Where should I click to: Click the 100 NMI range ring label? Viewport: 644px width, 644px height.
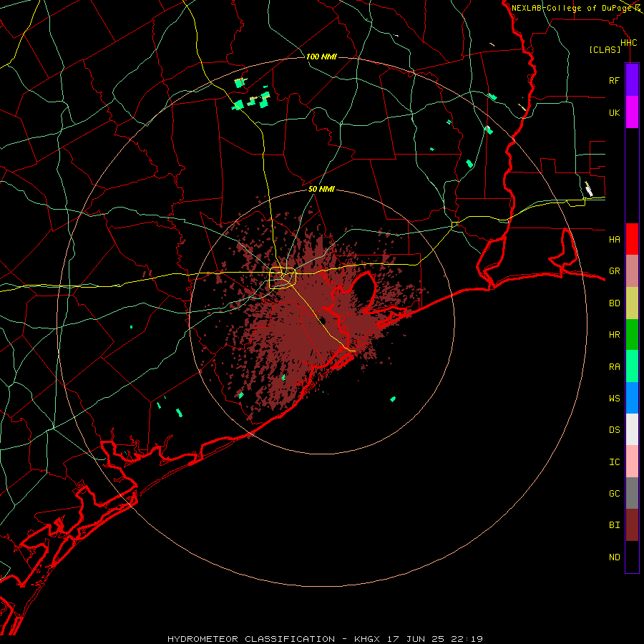pos(321,57)
